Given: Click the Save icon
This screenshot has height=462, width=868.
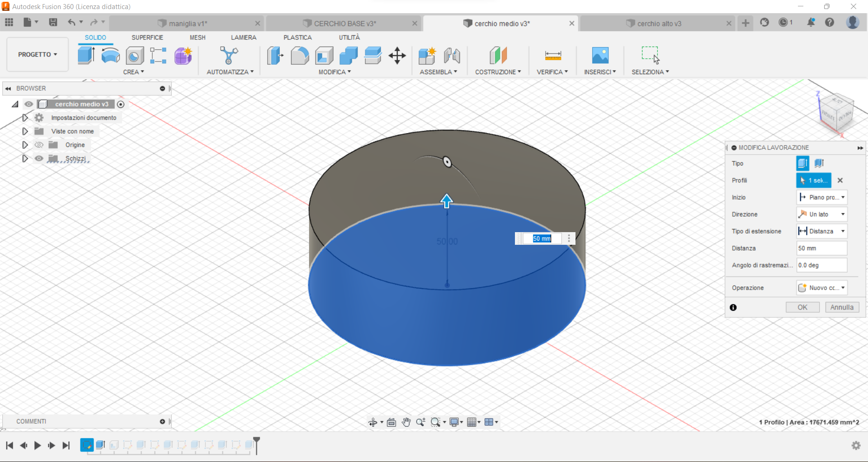Looking at the screenshot, I should [x=53, y=22].
